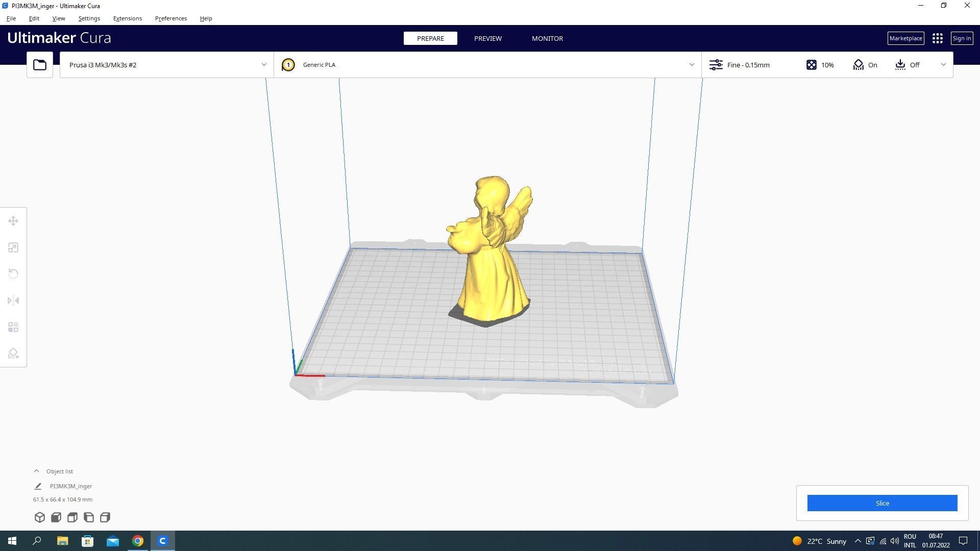Viewport: 980px width, 551px height.
Task: Click the print settings sliders icon
Action: tap(716, 65)
